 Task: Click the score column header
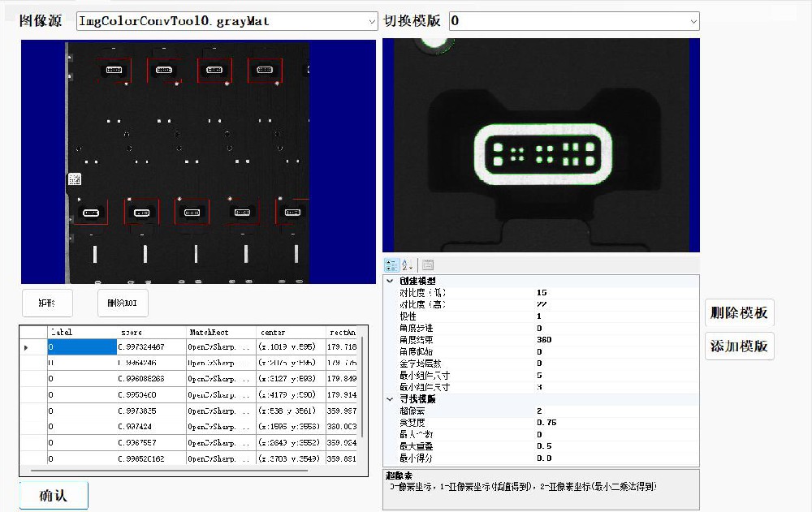point(151,333)
